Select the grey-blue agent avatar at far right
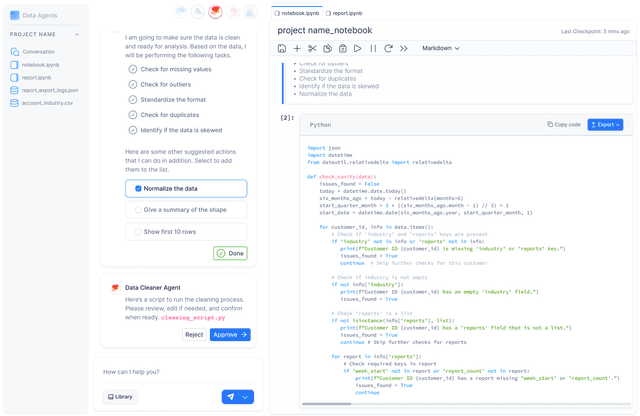 click(x=251, y=11)
